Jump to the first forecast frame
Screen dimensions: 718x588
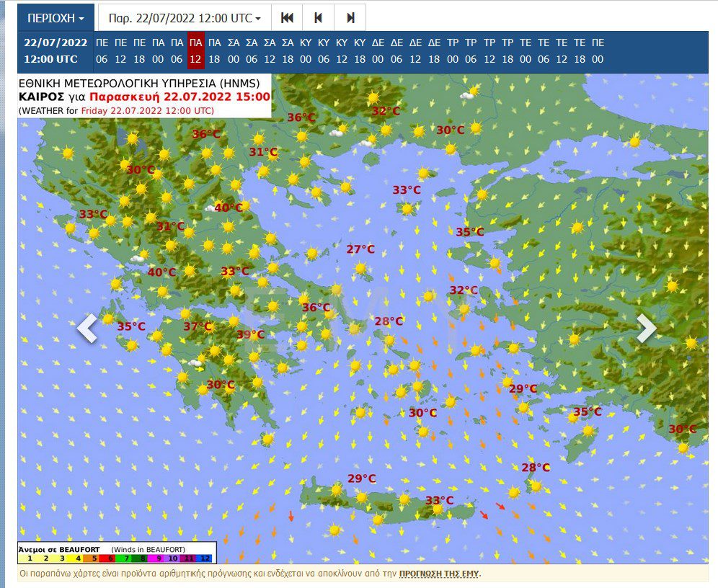pyautogui.click(x=287, y=17)
